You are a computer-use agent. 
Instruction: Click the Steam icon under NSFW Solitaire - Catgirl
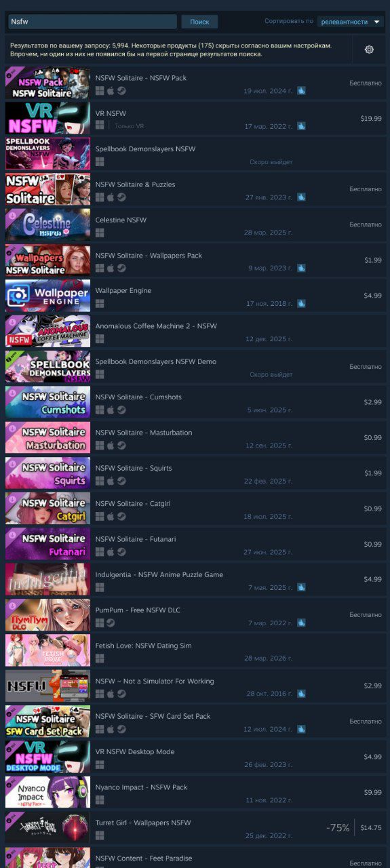coord(121,516)
